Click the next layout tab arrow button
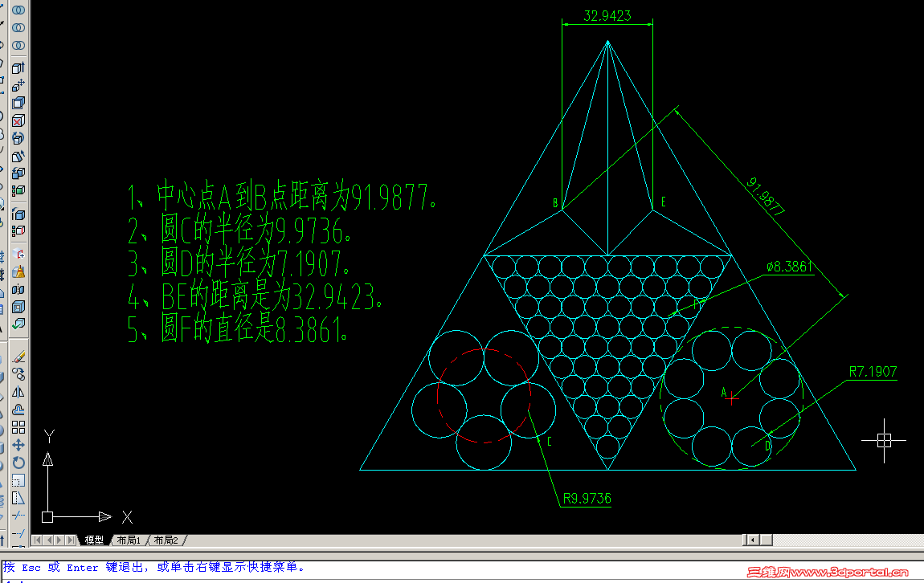 59,540
